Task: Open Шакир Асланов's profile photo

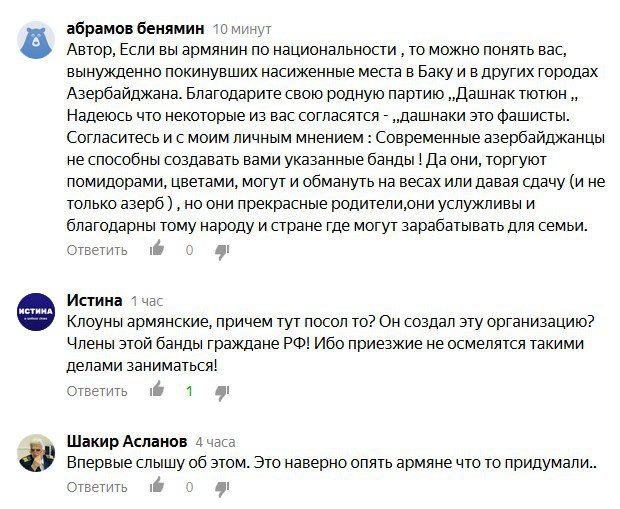Action: coord(36,455)
